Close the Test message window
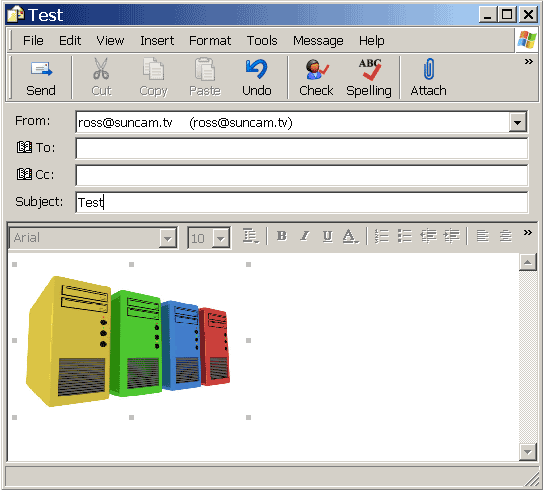The width and height of the screenshot is (543, 490). (x=528, y=15)
